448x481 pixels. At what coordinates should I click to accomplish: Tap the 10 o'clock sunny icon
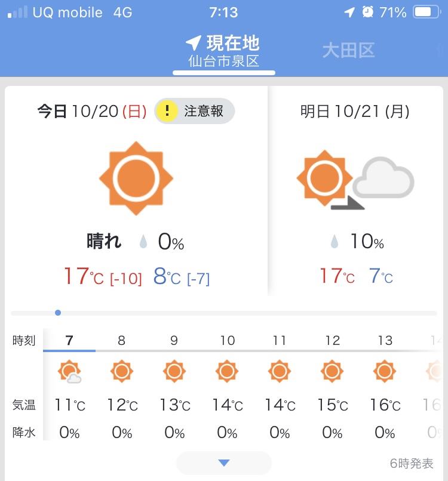tap(227, 371)
